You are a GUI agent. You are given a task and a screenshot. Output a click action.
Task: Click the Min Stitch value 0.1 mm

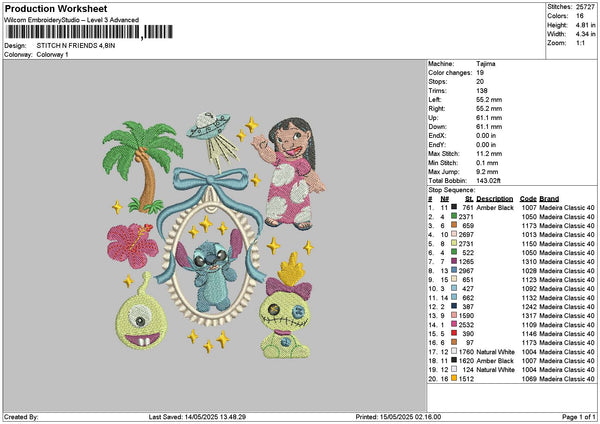[x=488, y=163]
